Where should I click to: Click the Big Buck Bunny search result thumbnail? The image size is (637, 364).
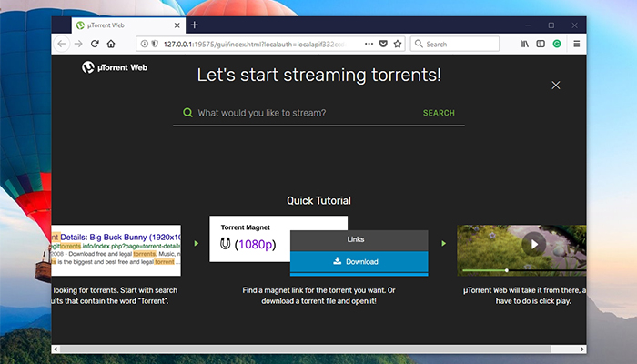[116, 250]
